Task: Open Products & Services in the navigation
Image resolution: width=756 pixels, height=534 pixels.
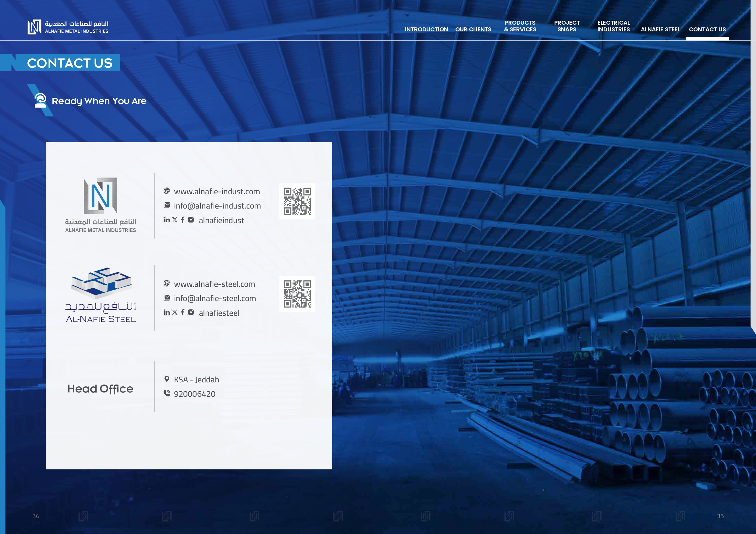Action: [x=520, y=26]
